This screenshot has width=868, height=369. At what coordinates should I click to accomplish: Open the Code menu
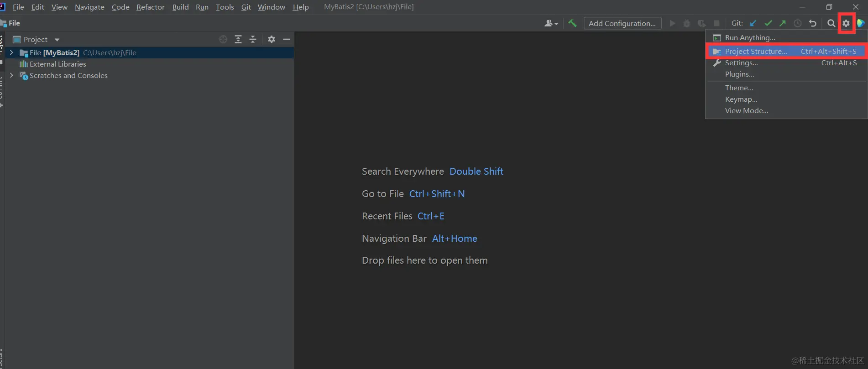[120, 7]
